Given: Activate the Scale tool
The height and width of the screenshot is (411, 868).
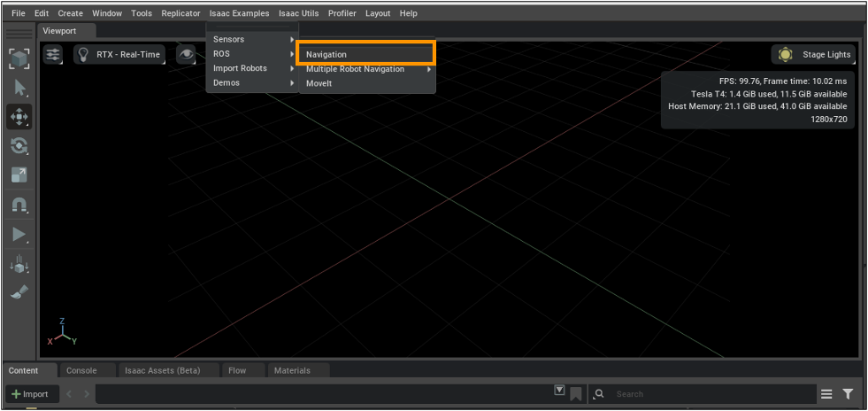Looking at the screenshot, I should [x=19, y=175].
